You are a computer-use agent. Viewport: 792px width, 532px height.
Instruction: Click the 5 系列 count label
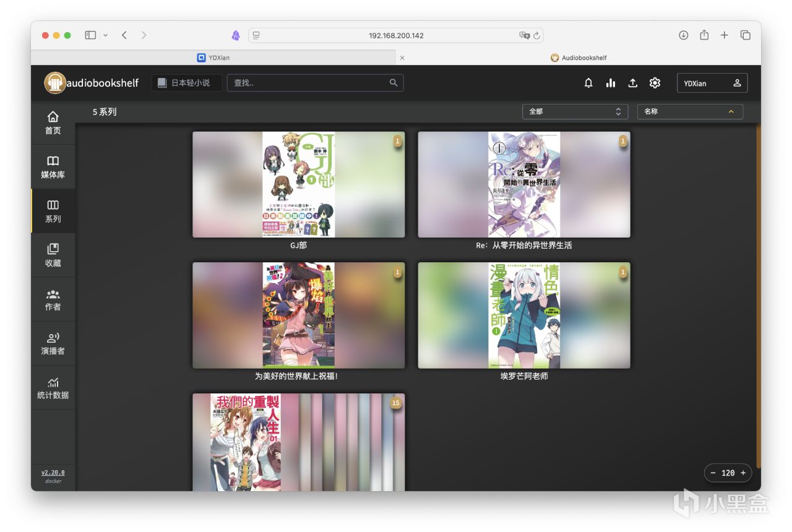tap(105, 112)
